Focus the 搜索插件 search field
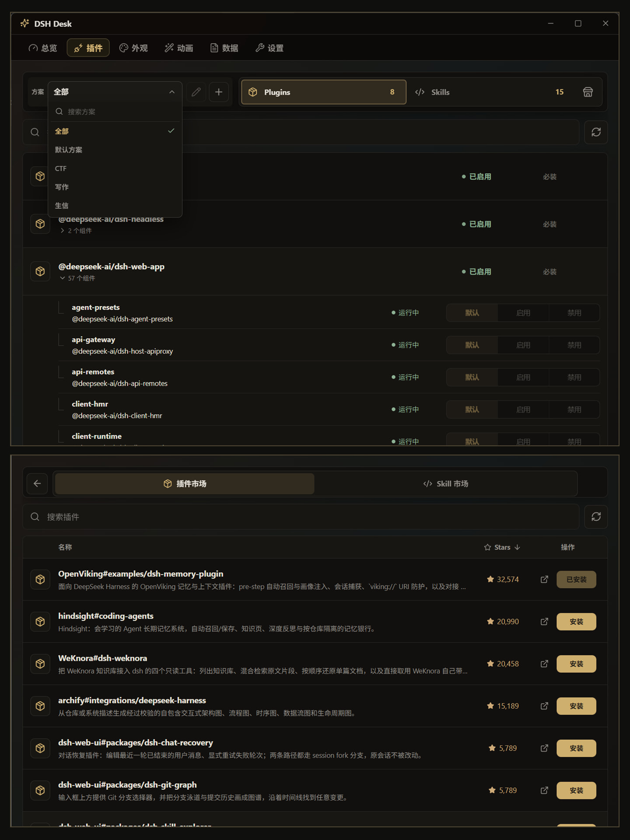This screenshot has width=630, height=840. [x=301, y=517]
